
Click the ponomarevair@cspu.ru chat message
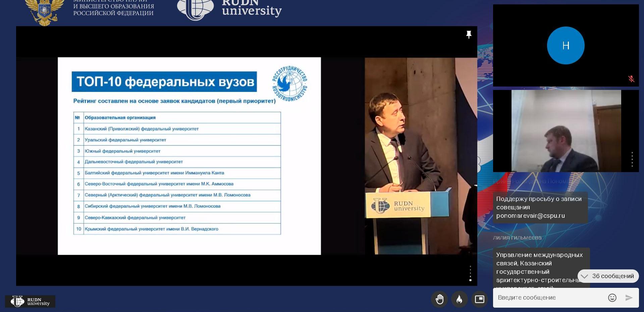pos(540,207)
